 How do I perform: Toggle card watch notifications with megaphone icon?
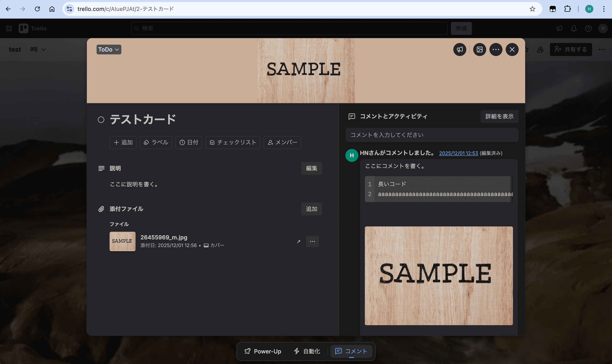pyautogui.click(x=459, y=49)
